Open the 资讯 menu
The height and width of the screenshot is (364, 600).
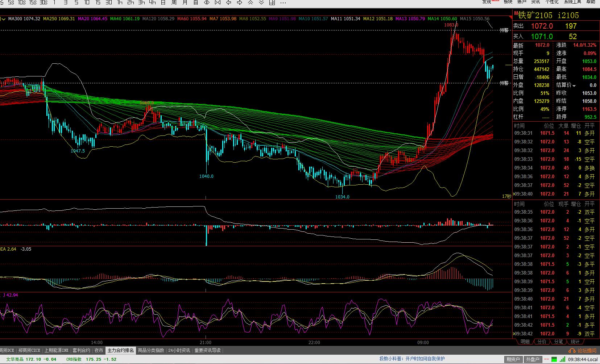pos(535,2)
